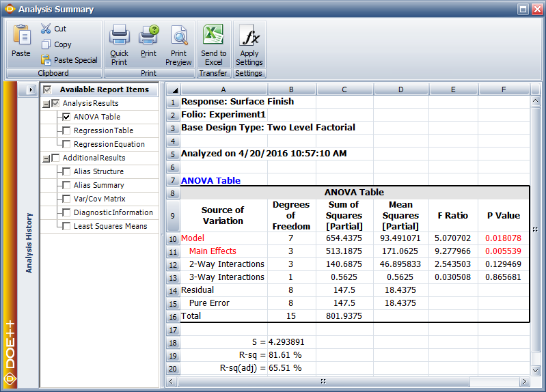Expand the Analysis History panel arrow
This screenshot has height=392, width=546.
31,90
